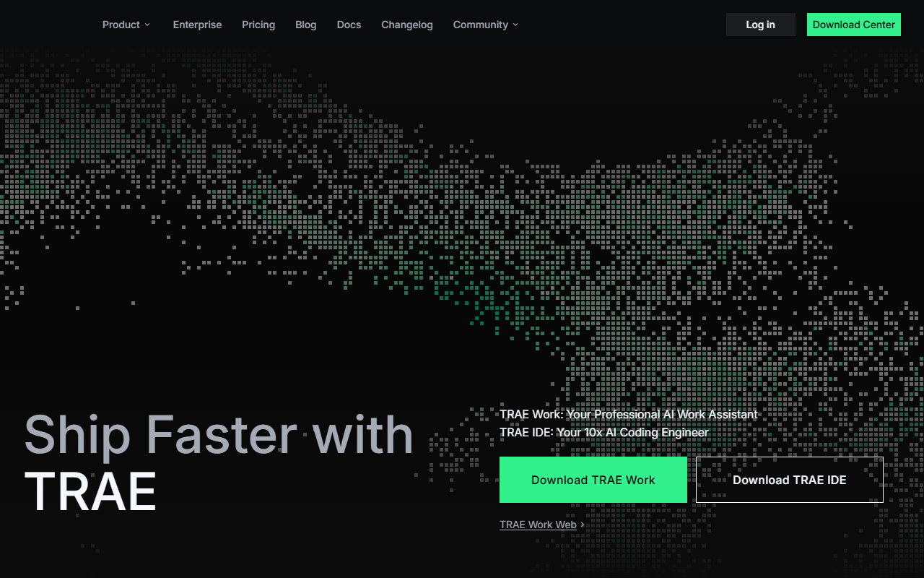Open the TRAE Work Web link
Screen dimensions: 924x578
click(x=542, y=525)
